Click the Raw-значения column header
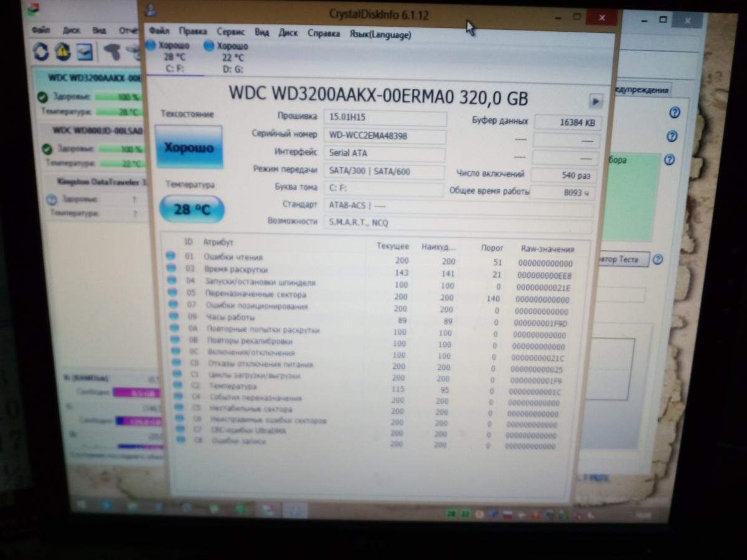This screenshot has width=747, height=560. 548,249
